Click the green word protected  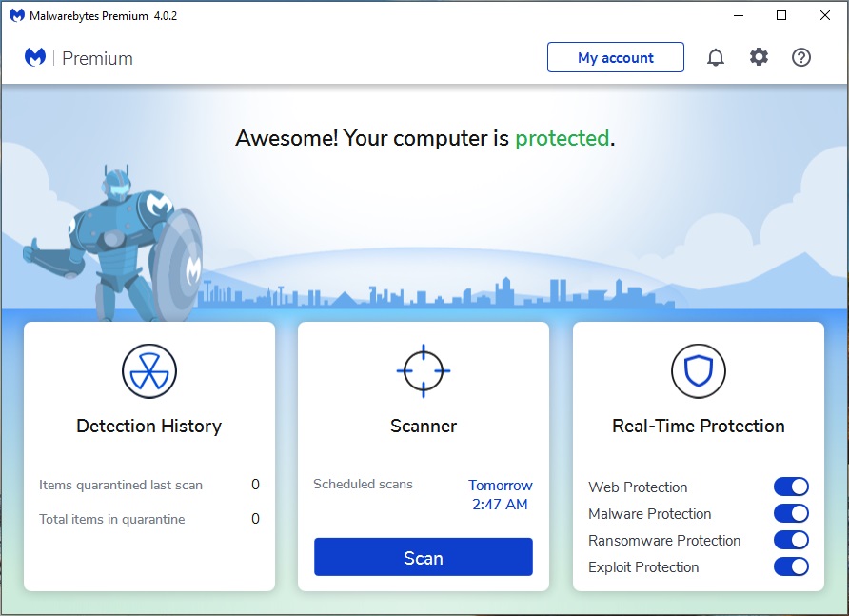coord(562,138)
